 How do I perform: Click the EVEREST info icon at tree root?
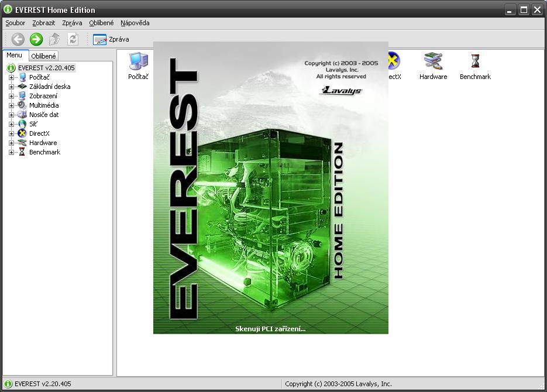click(x=11, y=68)
